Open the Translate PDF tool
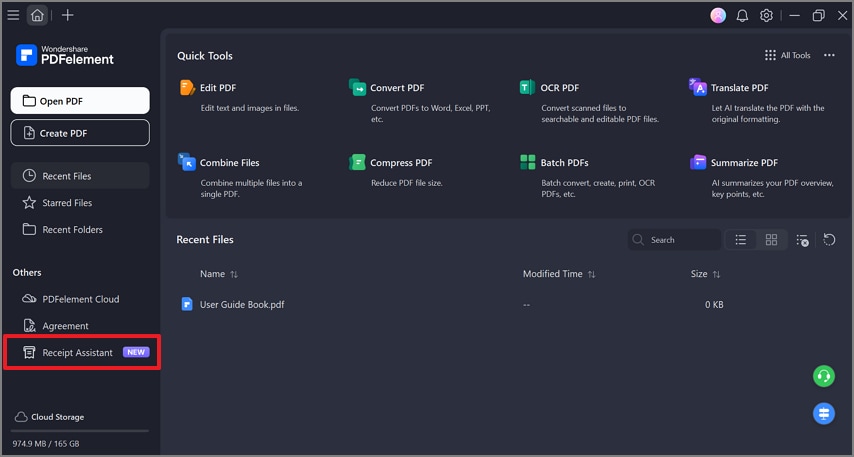 tap(739, 88)
